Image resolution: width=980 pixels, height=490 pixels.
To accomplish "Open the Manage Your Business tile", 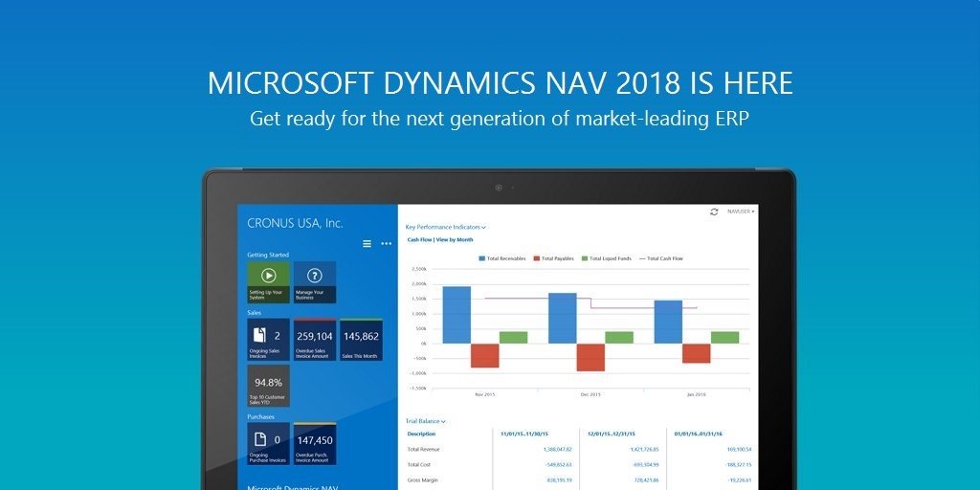I will click(x=314, y=282).
